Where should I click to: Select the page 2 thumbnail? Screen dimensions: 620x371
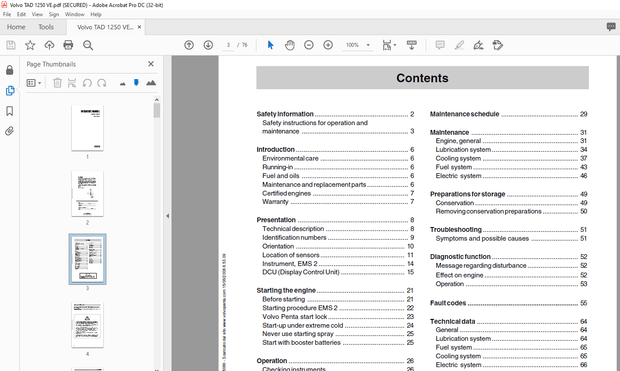(x=87, y=194)
